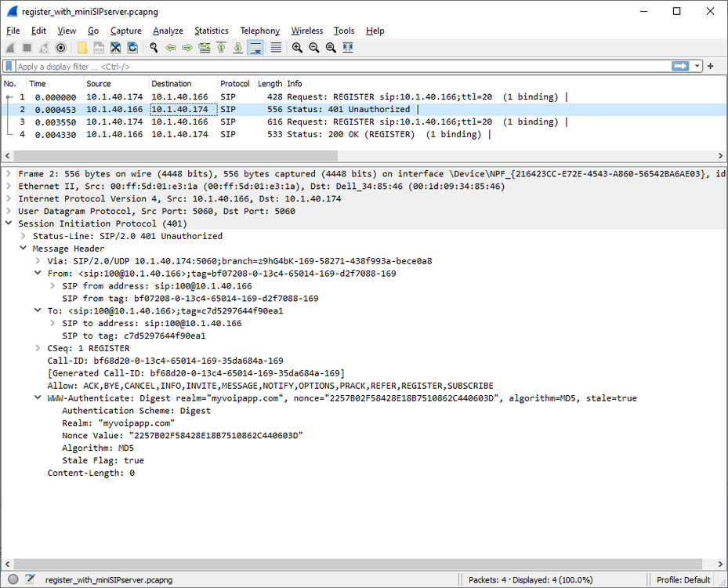Open the Telephony menu

pos(259,31)
